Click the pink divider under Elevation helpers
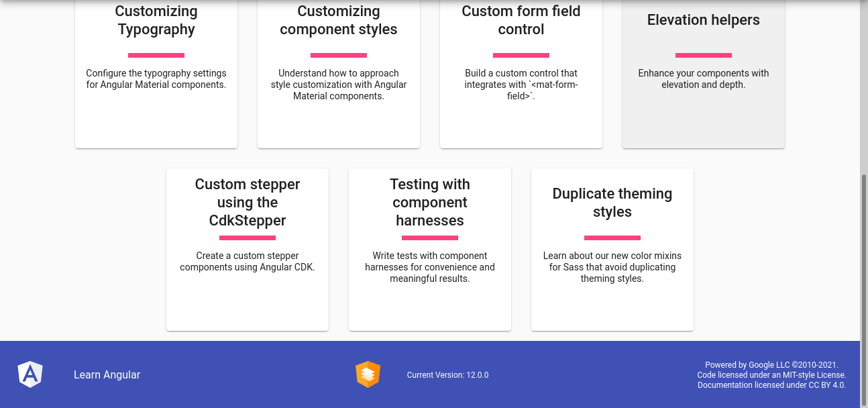The image size is (868, 408). [703, 55]
